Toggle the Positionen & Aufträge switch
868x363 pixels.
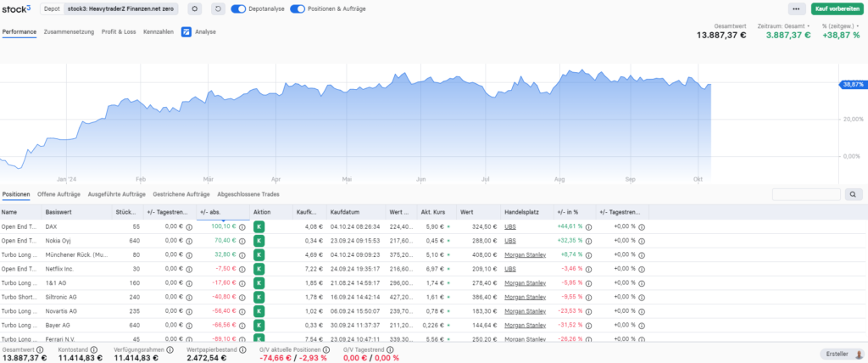click(x=298, y=8)
